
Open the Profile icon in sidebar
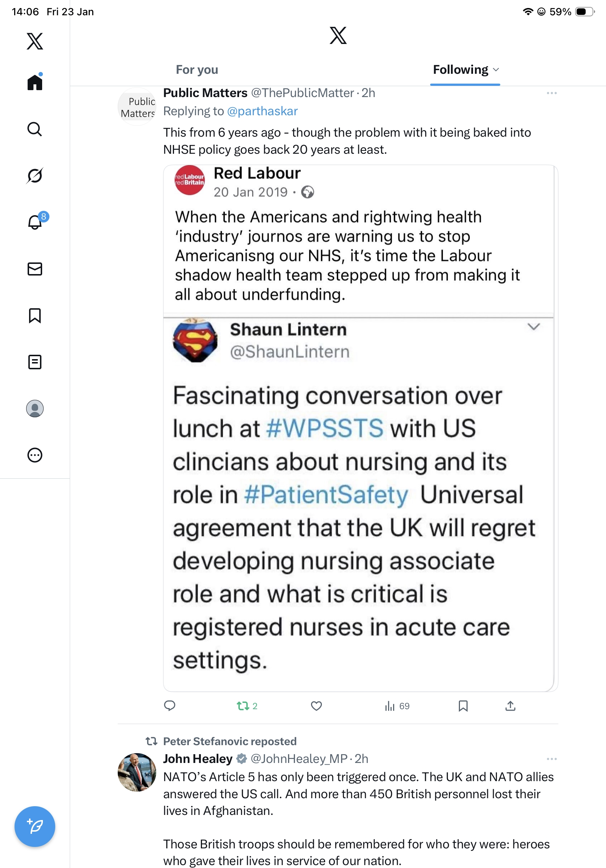pos(35,409)
